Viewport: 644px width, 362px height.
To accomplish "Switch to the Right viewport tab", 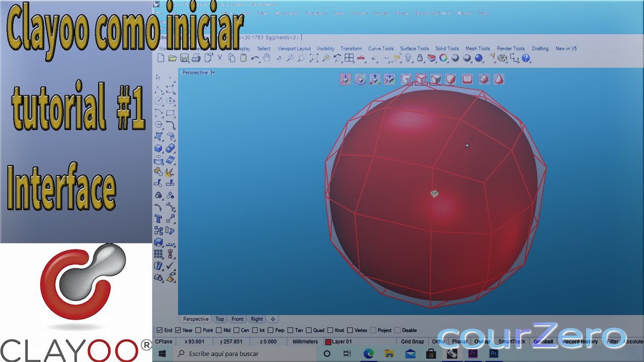I will coord(257,319).
